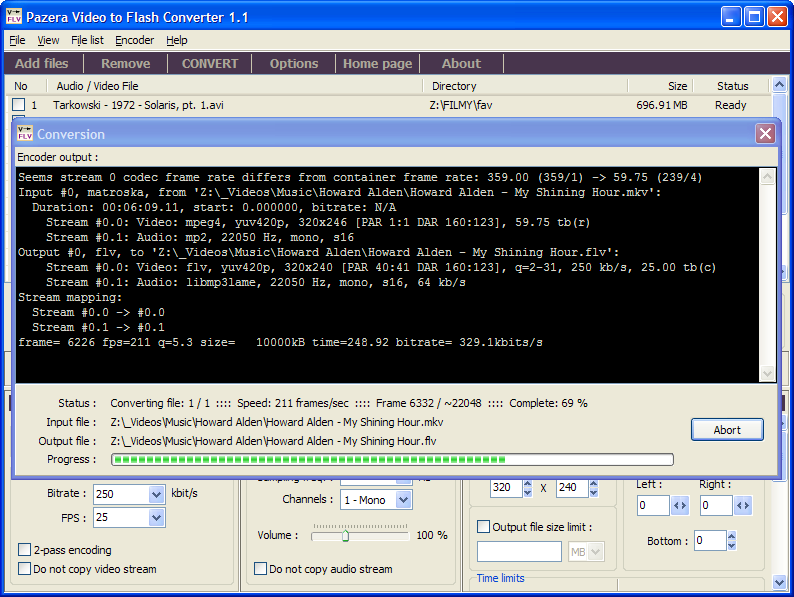
Task: Sort by the No column header
Action: [x=26, y=86]
